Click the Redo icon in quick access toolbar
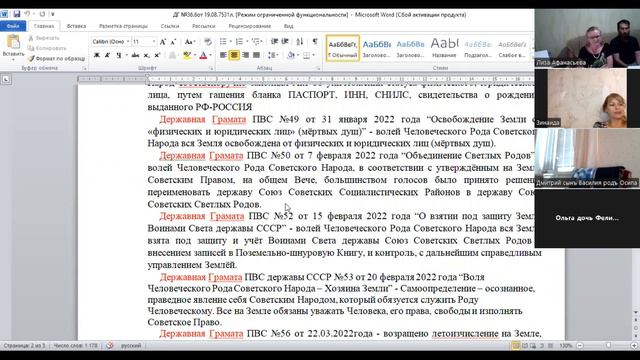This screenshot has height=360, width=640. [42, 14]
